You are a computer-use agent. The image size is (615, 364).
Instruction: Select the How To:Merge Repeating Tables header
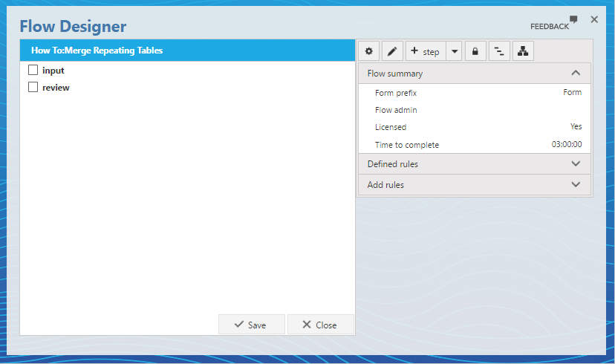[x=187, y=51]
